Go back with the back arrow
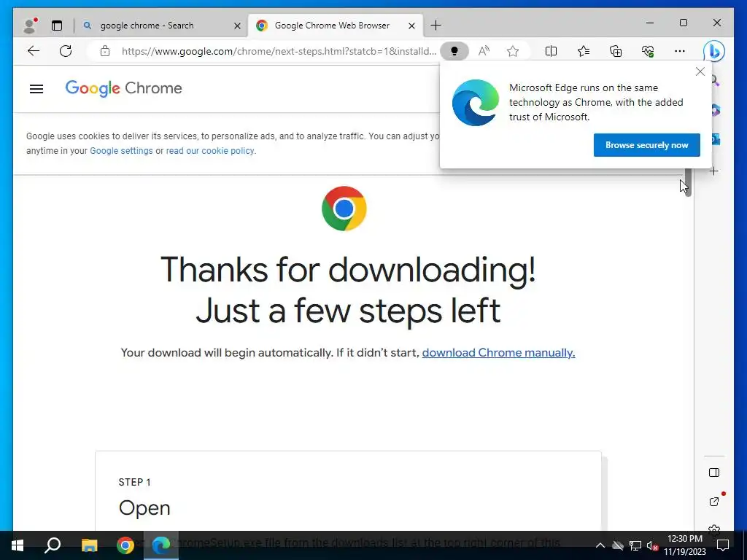The width and height of the screenshot is (747, 560). [34, 51]
